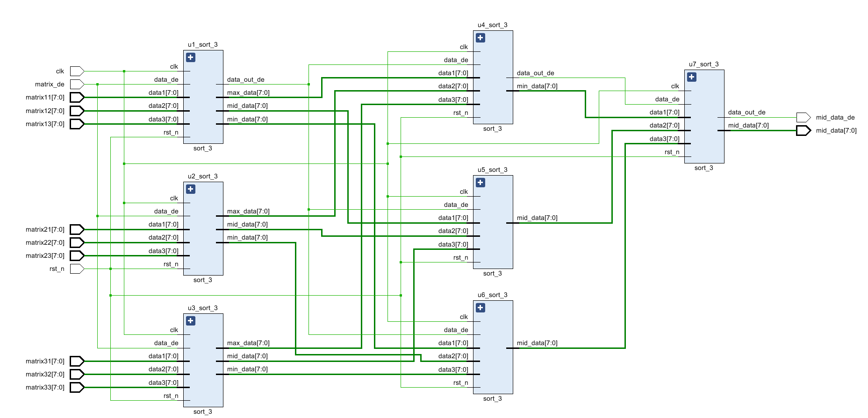
Task: Click data2[7:0] input pin on u5_sort_3
Action: coord(453,231)
